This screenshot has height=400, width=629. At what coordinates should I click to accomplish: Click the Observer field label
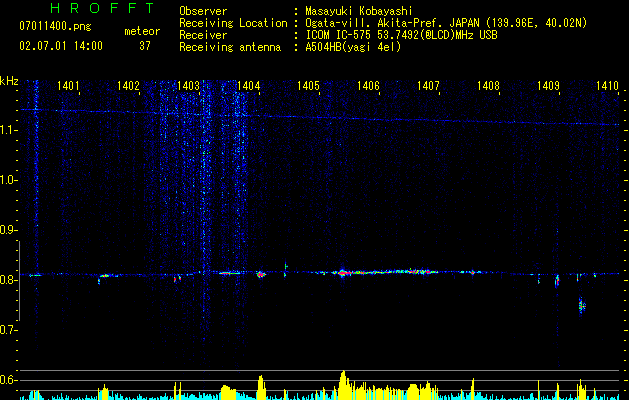click(203, 11)
